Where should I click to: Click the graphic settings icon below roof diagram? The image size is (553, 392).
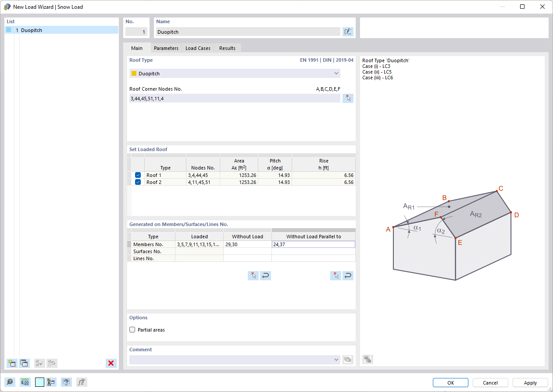(x=367, y=360)
